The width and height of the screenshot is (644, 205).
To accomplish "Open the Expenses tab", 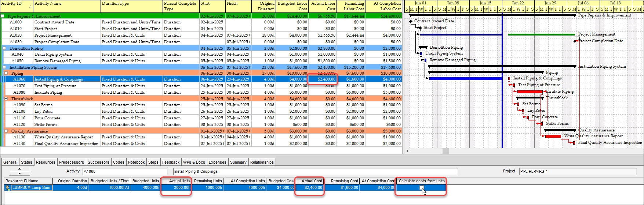I will [217, 162].
